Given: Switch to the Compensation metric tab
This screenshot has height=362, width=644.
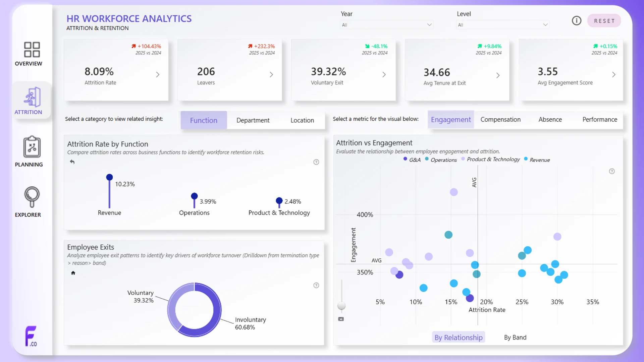Looking at the screenshot, I should [x=500, y=120].
